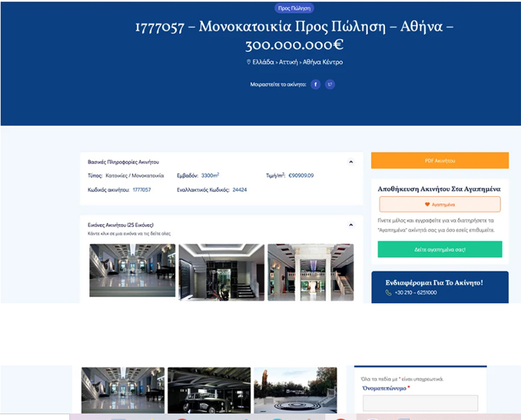The height and width of the screenshot is (420, 521).
Task: Click the Ονοματεπώνυμο input field
Action: pyautogui.click(x=420, y=403)
